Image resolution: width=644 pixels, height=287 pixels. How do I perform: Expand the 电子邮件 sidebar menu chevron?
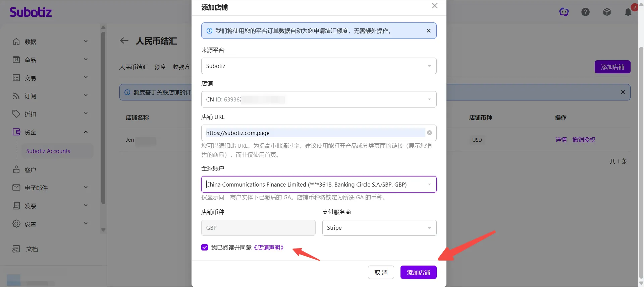(x=86, y=188)
